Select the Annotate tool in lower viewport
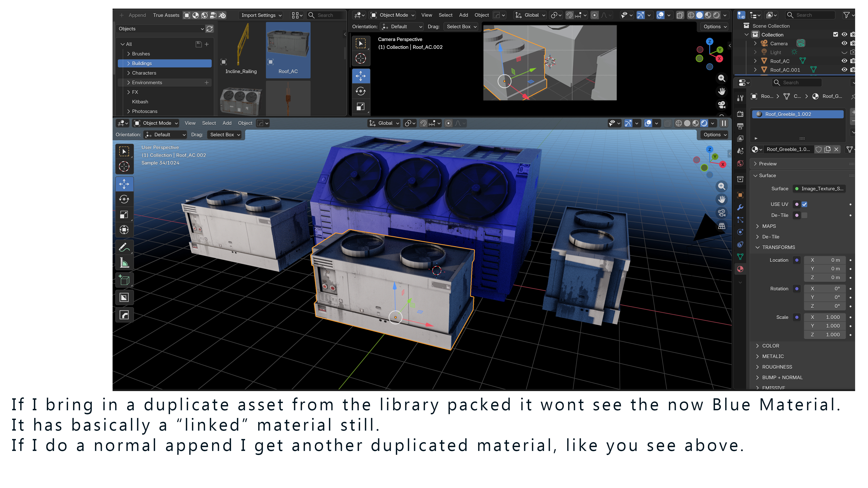868x488 pixels. click(x=124, y=248)
